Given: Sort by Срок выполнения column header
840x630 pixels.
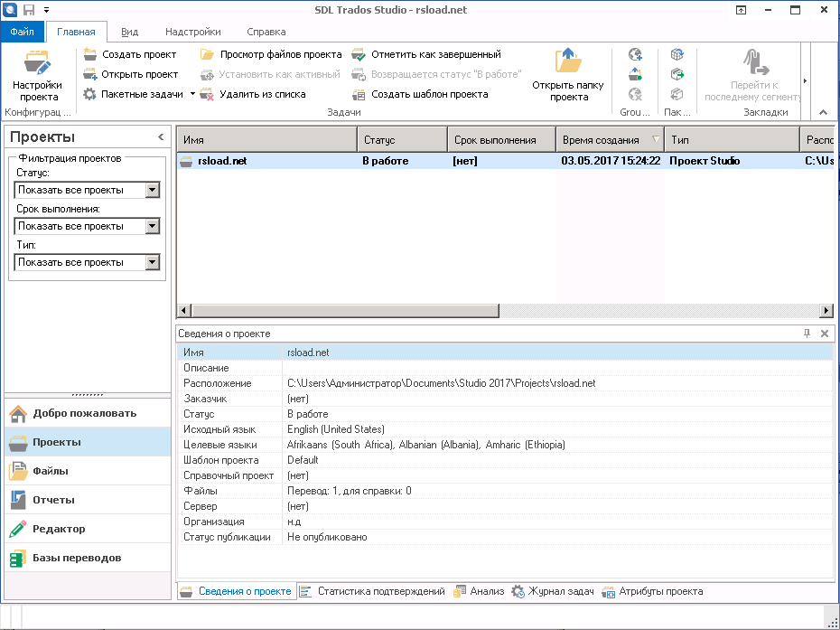Looking at the screenshot, I should 502,140.
